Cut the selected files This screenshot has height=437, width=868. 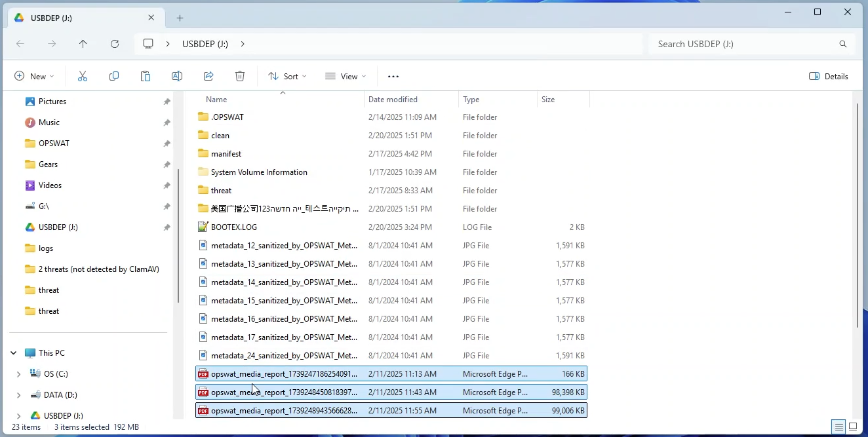tap(83, 77)
